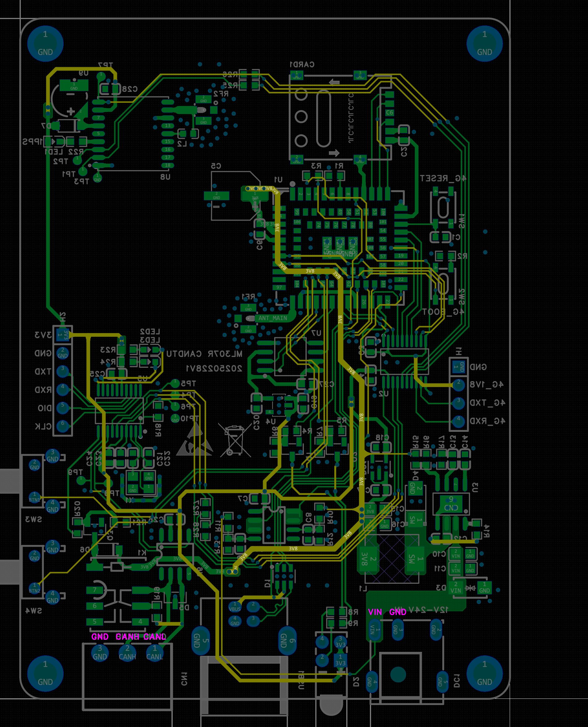Image resolution: width=588 pixels, height=727 pixels.
Task: Select the top-right GND mounting hole pad
Action: click(x=484, y=44)
